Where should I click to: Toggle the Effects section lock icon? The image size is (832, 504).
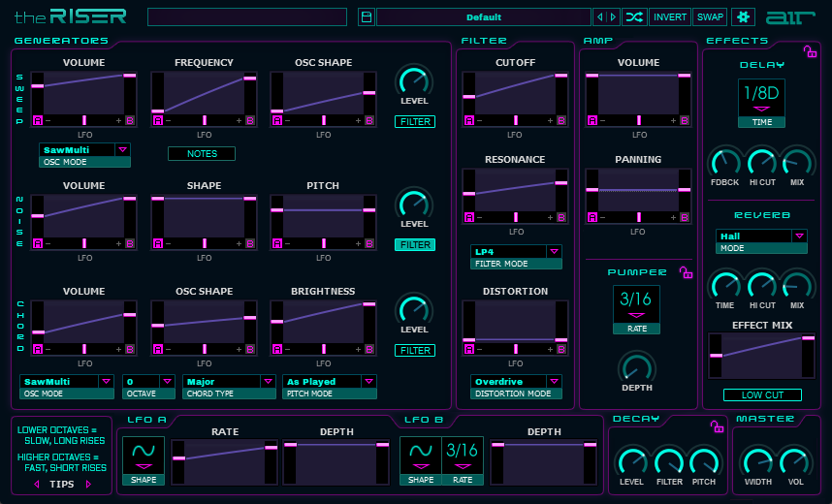[810, 51]
